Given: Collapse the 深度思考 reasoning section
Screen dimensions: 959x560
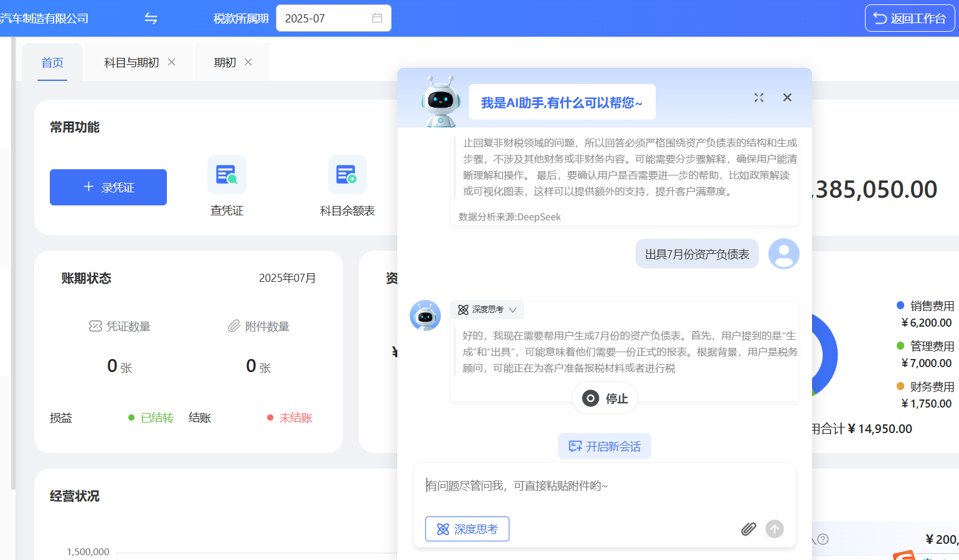Looking at the screenshot, I should pyautogui.click(x=487, y=309).
